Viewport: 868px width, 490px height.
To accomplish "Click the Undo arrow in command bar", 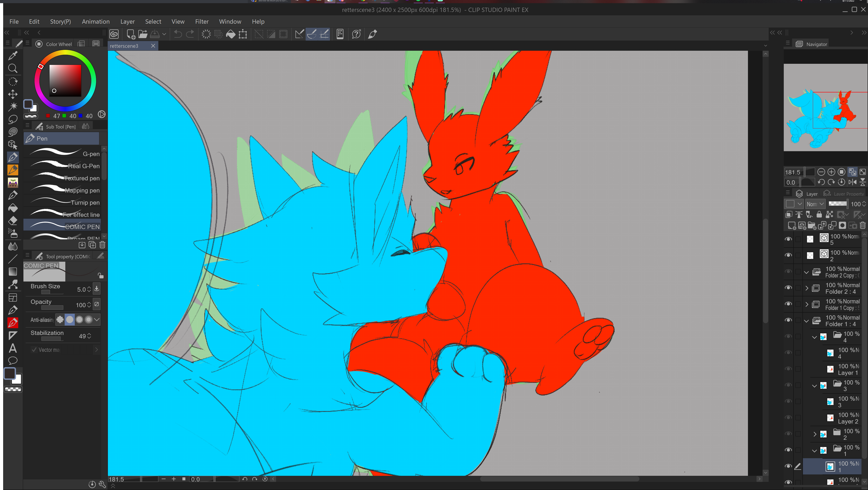I will (x=177, y=34).
